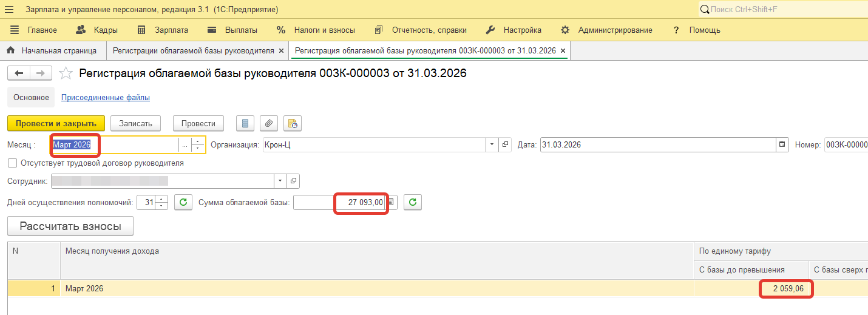
Task: Click the Главное section in menu bar
Action: click(34, 30)
